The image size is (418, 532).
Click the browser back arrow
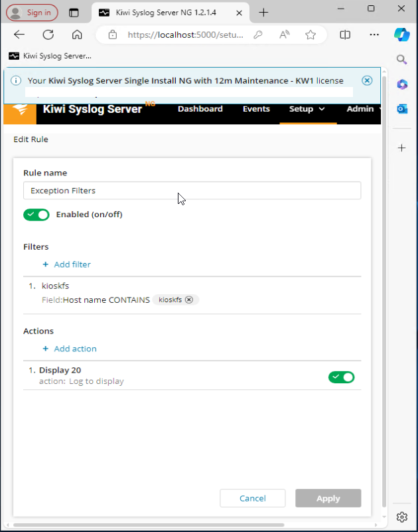(x=19, y=35)
